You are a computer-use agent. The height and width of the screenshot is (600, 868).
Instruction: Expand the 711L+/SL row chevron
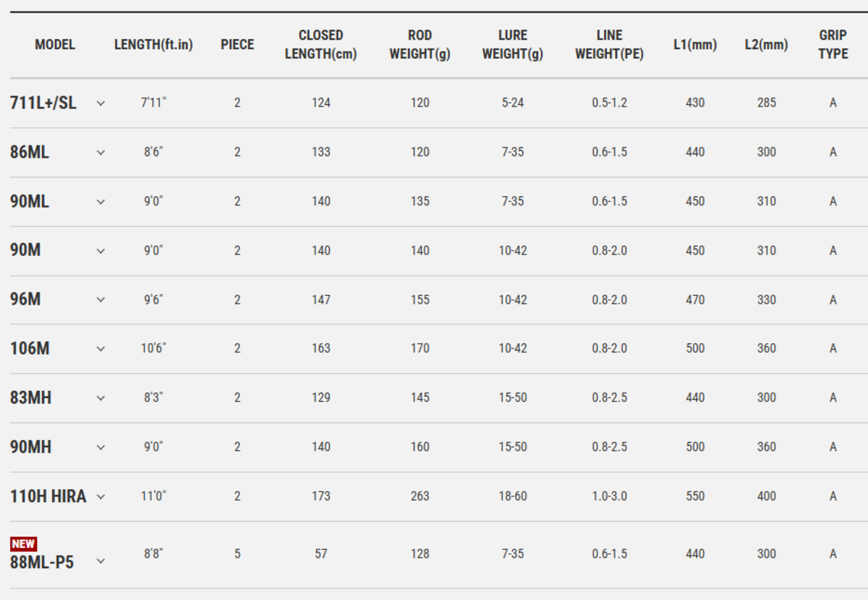pos(101,103)
